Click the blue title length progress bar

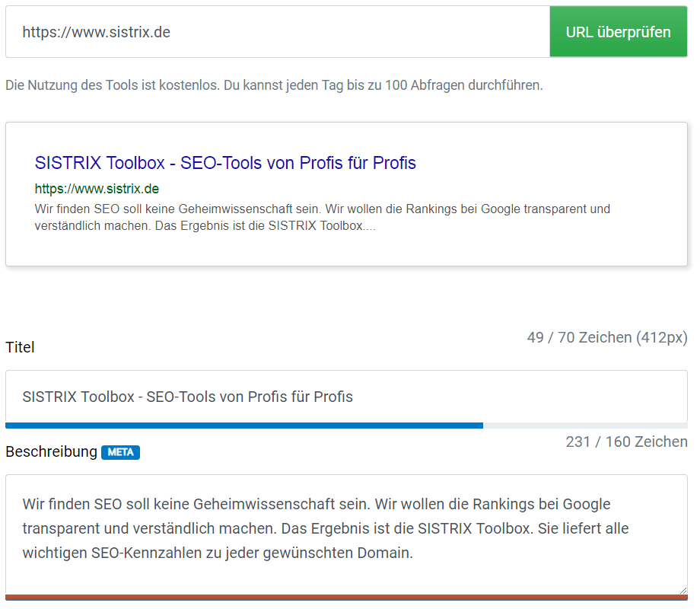point(244,426)
